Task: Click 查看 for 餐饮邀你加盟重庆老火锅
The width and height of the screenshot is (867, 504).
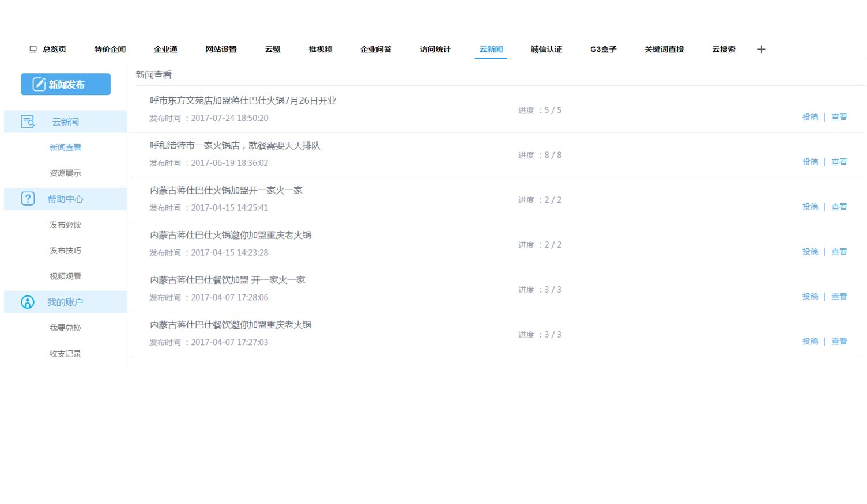Action: (x=839, y=342)
